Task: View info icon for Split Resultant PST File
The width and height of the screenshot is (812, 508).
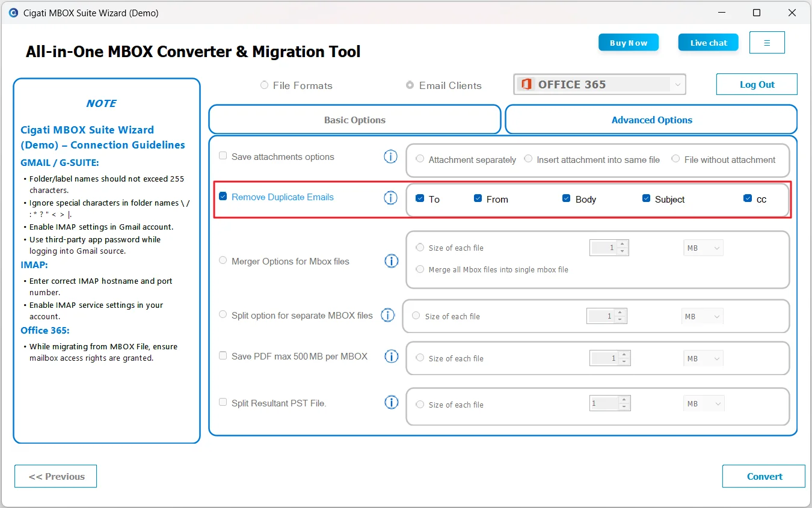Action: tap(392, 403)
